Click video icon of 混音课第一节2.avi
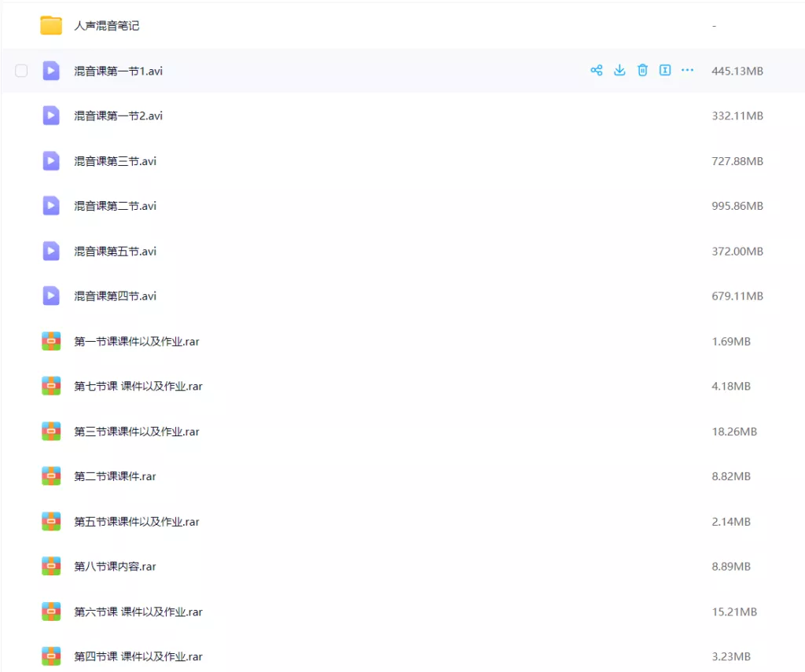 coord(51,116)
